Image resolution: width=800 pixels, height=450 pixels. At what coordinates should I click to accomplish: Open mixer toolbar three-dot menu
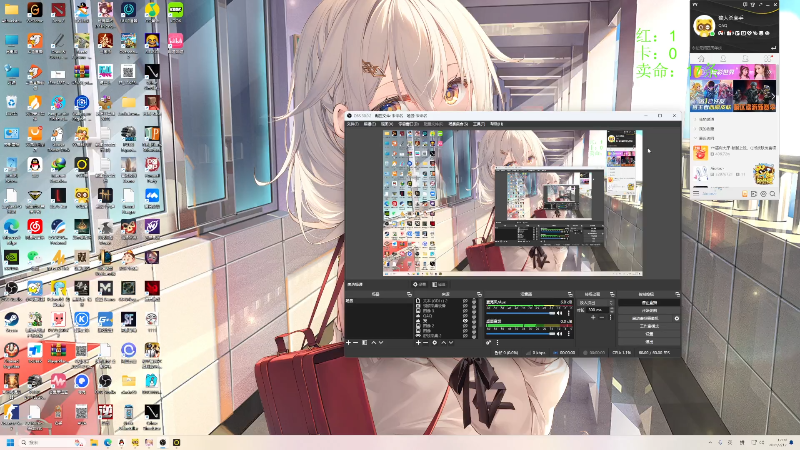497,342
